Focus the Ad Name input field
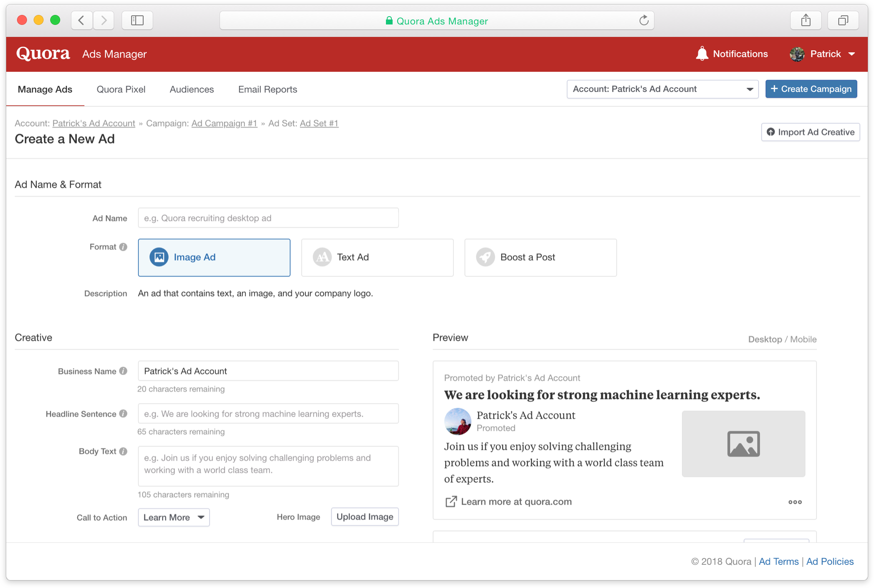This screenshot has height=588, width=874. point(268,218)
